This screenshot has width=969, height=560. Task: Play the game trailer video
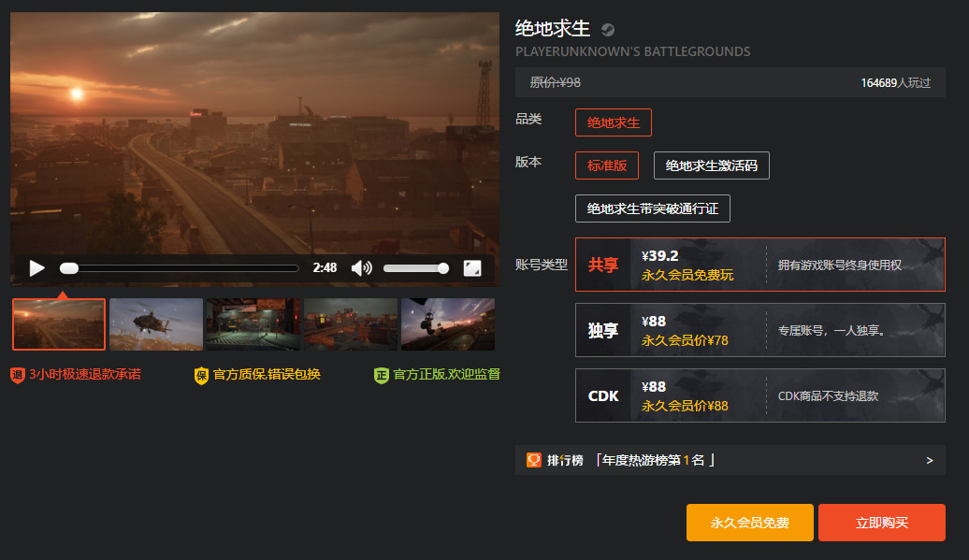point(37,268)
